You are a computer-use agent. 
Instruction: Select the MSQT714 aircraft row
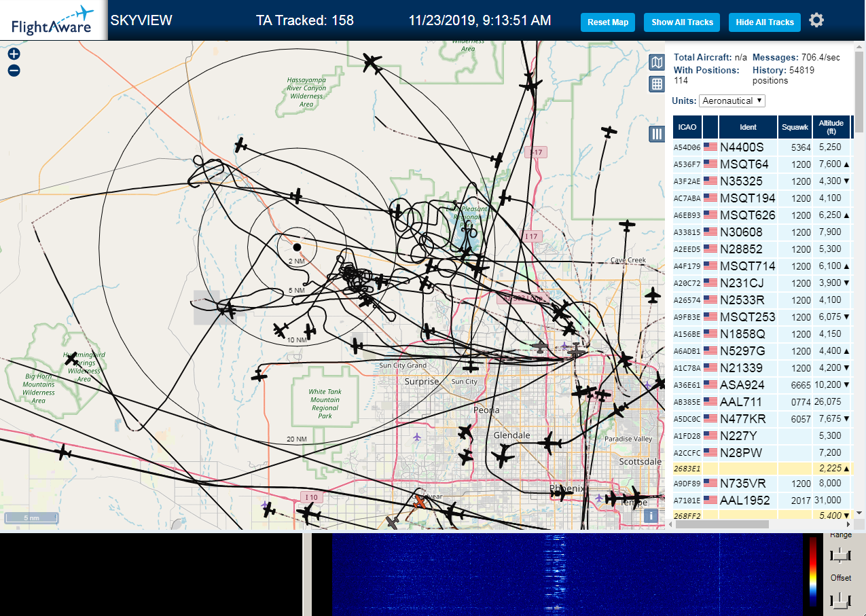(763, 266)
